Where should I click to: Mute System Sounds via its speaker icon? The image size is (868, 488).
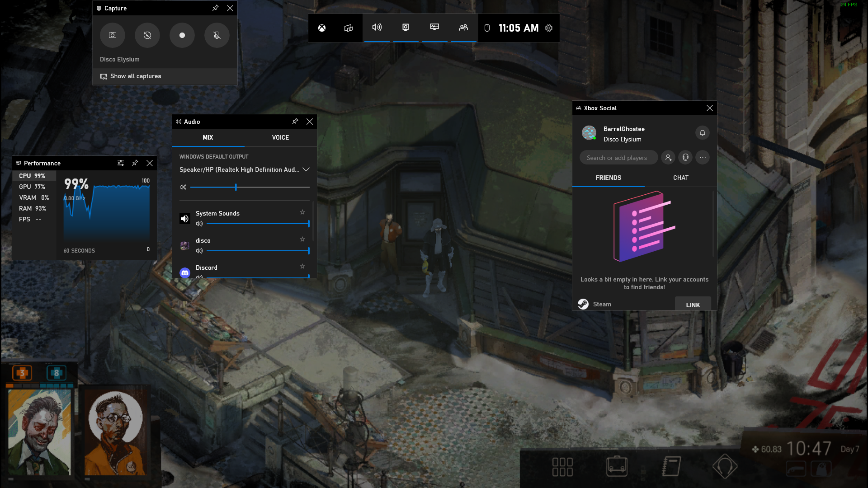tap(199, 224)
